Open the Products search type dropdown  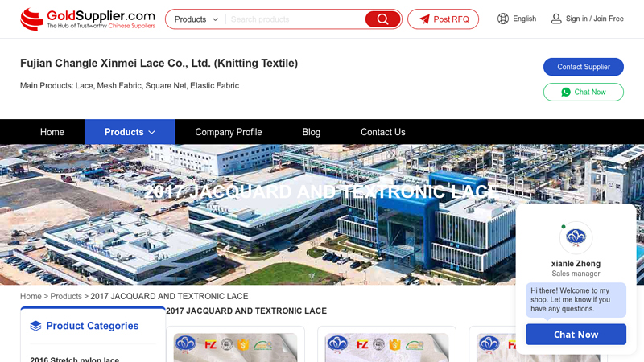[196, 19]
